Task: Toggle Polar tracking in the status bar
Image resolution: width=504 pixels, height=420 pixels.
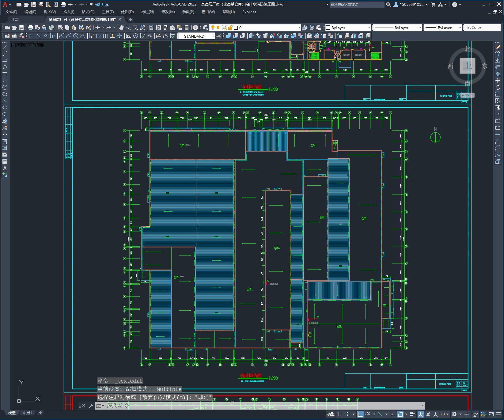Action: 368,414
